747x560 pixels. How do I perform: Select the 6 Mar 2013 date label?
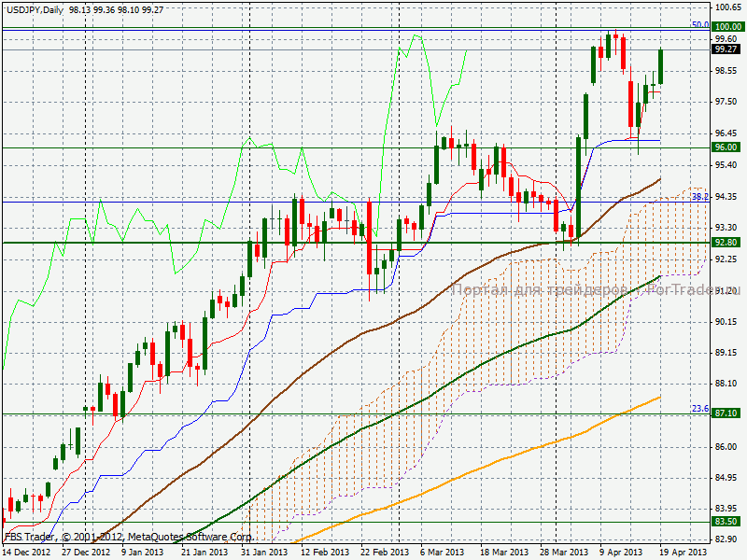pyautogui.click(x=442, y=553)
